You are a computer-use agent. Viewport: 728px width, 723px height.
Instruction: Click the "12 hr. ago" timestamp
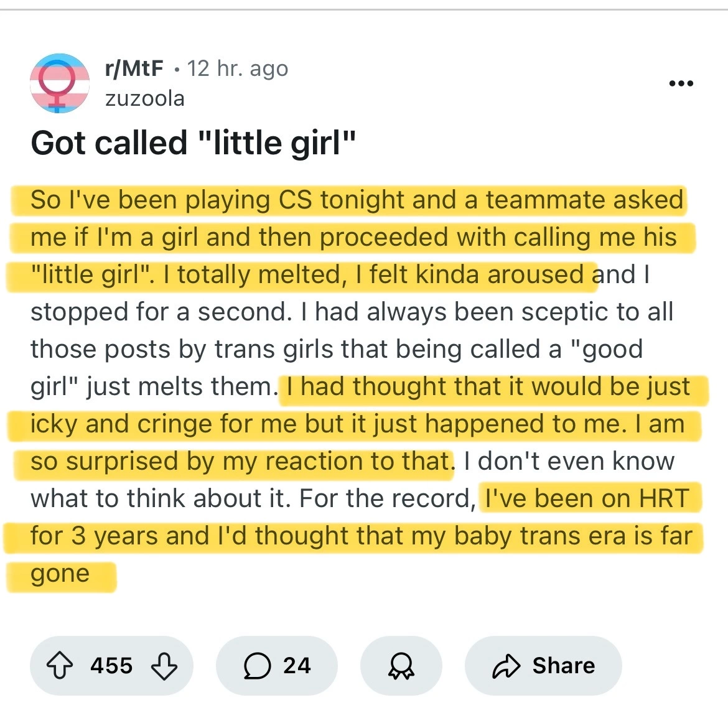click(x=238, y=68)
